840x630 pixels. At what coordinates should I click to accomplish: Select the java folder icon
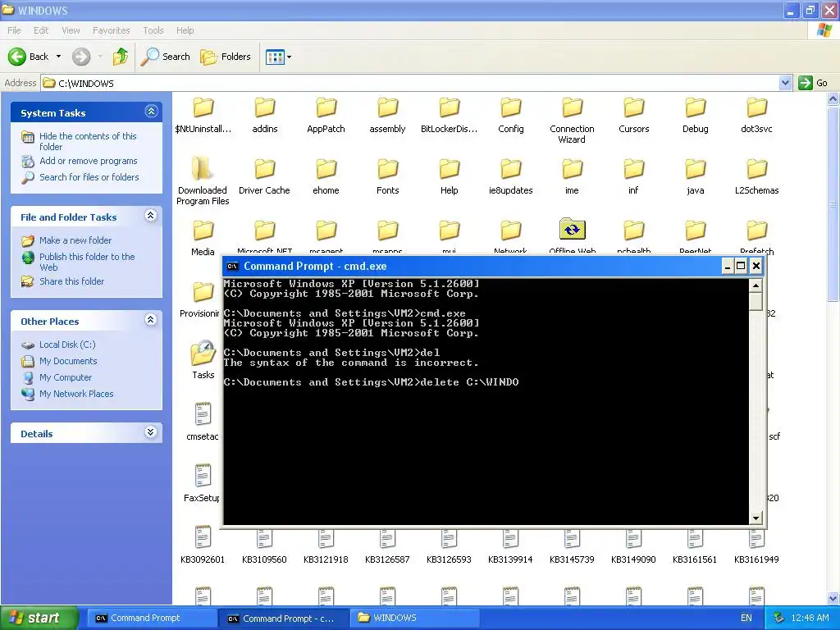[696, 169]
